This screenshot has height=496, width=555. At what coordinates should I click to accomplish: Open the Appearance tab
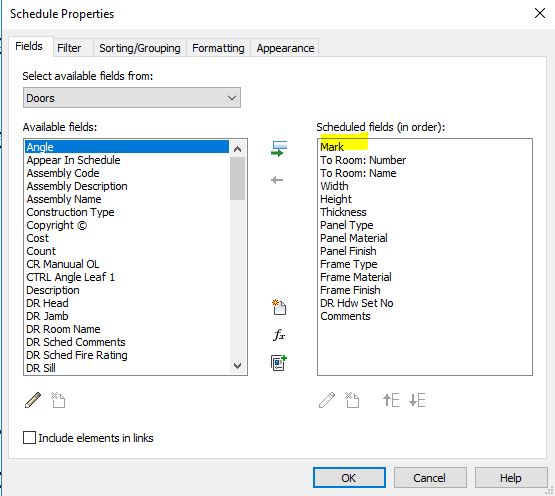tap(285, 48)
